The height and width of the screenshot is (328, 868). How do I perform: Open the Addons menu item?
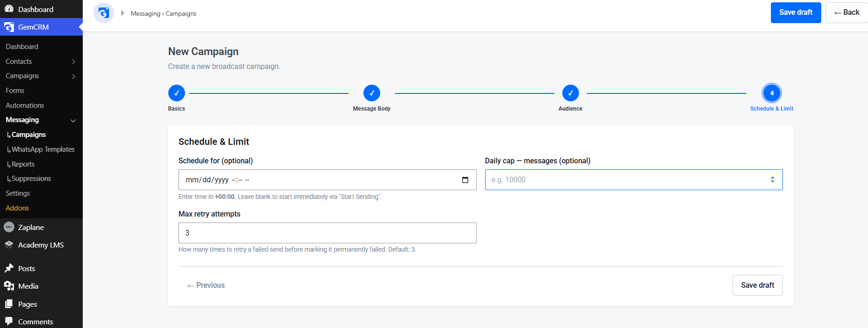click(x=17, y=208)
